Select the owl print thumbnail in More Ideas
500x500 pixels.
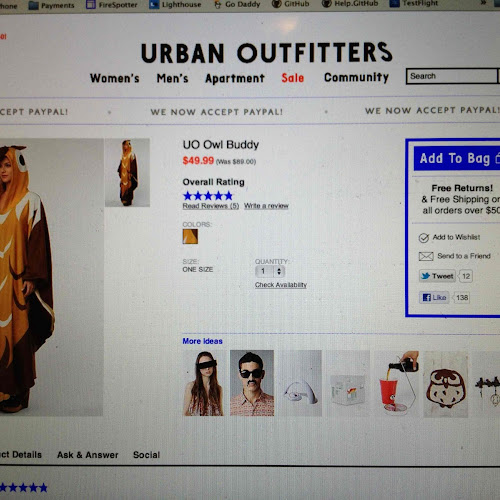446,384
